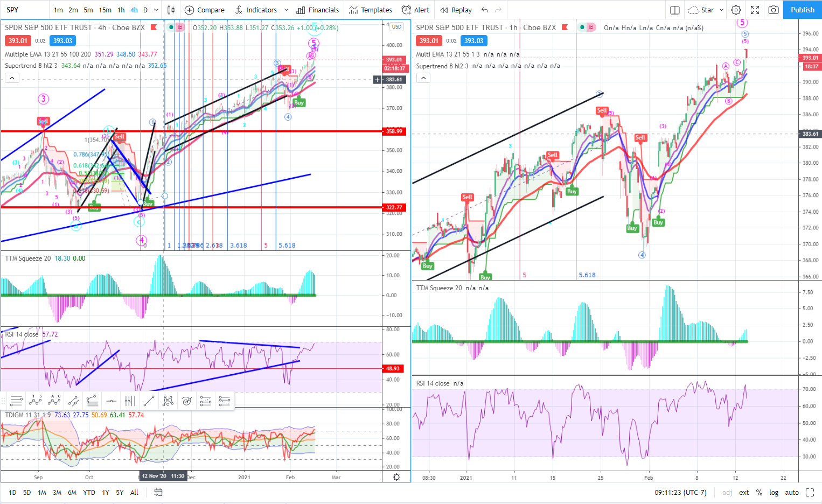
Task: Switch to the D daily timeframe
Action: point(145,10)
